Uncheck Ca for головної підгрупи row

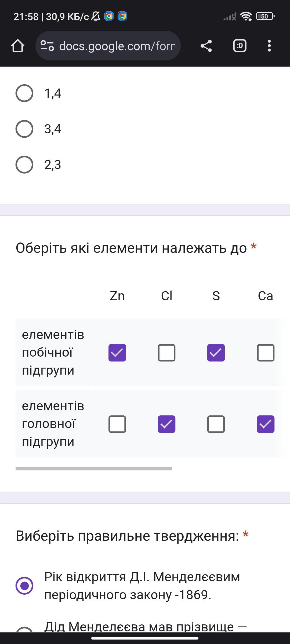[266, 424]
